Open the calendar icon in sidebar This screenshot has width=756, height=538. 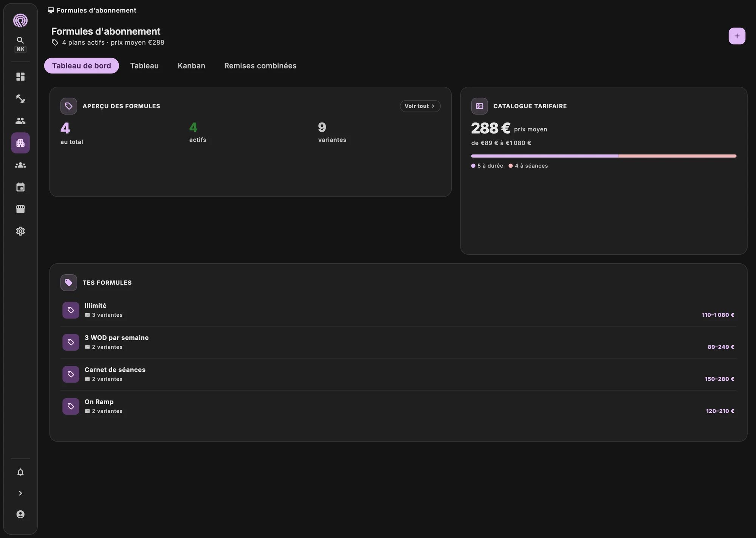[20, 187]
